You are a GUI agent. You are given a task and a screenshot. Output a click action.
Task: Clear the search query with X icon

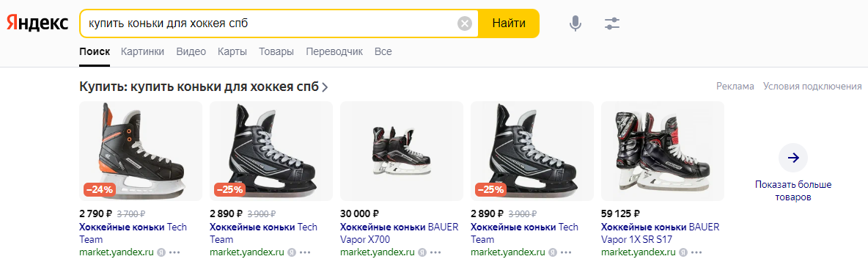point(465,23)
